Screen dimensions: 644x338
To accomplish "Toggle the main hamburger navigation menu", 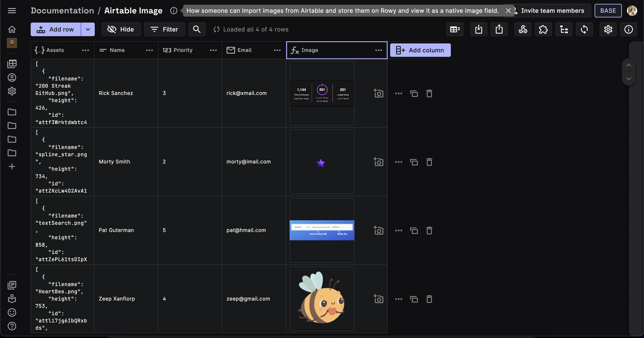I will [x=12, y=10].
